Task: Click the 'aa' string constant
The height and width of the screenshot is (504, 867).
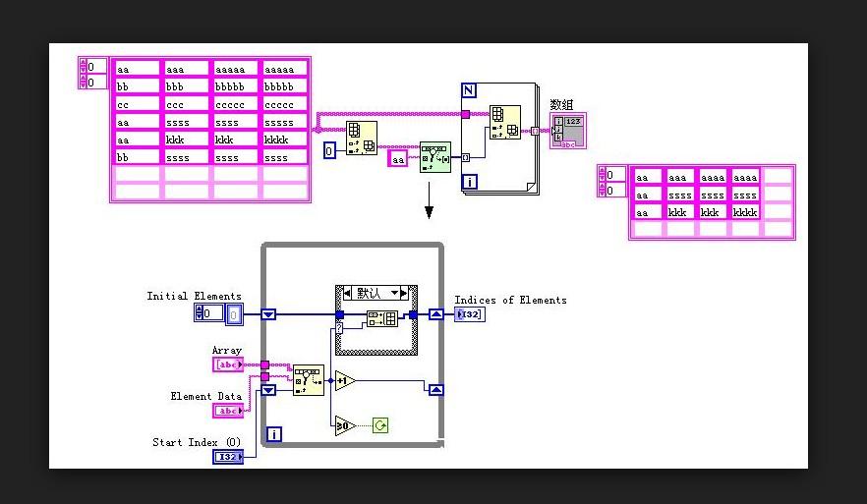Action: coord(398,158)
